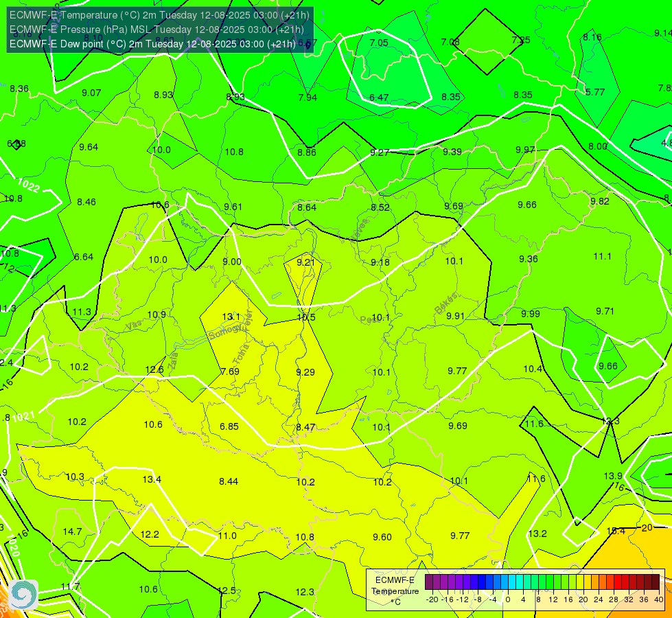Select the ECMWF-E Pressure MSL layer title
Screen dimensions: 672x618
pyautogui.click(x=157, y=30)
